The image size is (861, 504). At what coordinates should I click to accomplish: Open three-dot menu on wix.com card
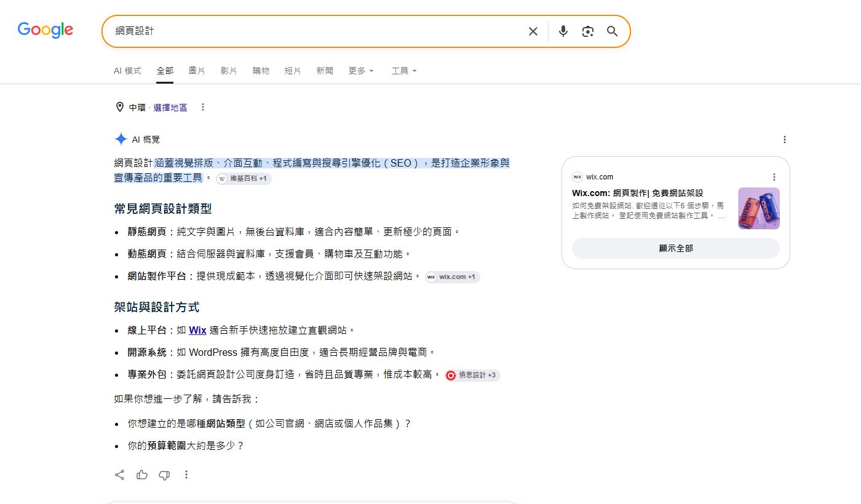[x=774, y=177]
